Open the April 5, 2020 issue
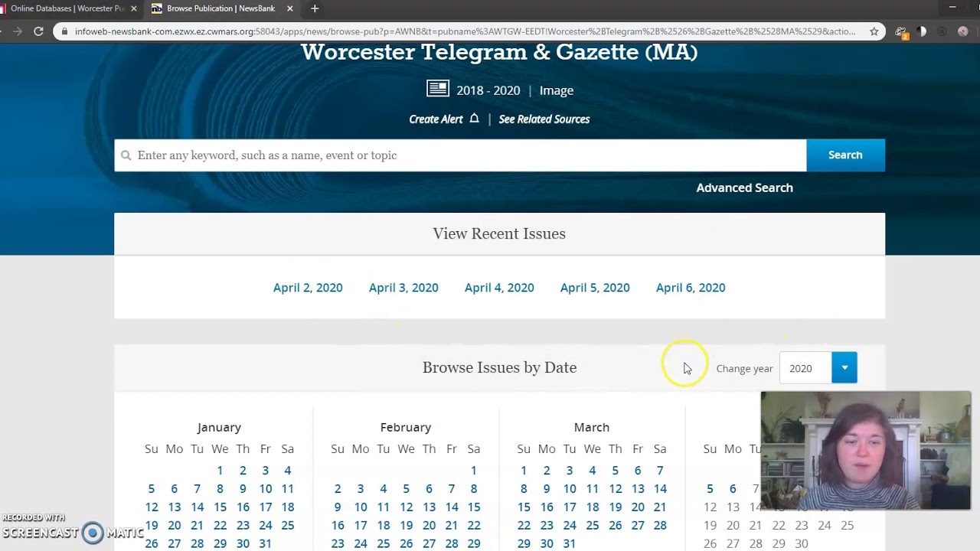This screenshot has height=551, width=980. click(x=595, y=288)
